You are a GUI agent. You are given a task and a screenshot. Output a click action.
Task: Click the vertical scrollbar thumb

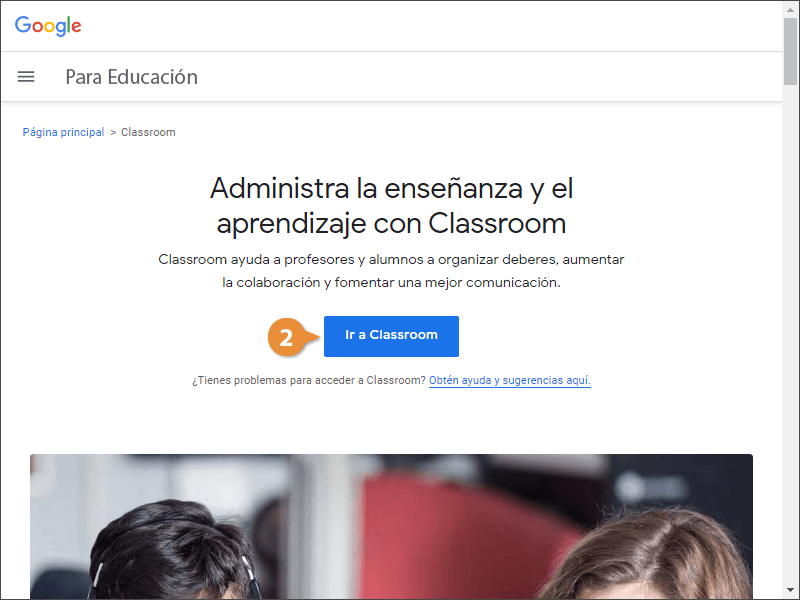(x=790, y=51)
